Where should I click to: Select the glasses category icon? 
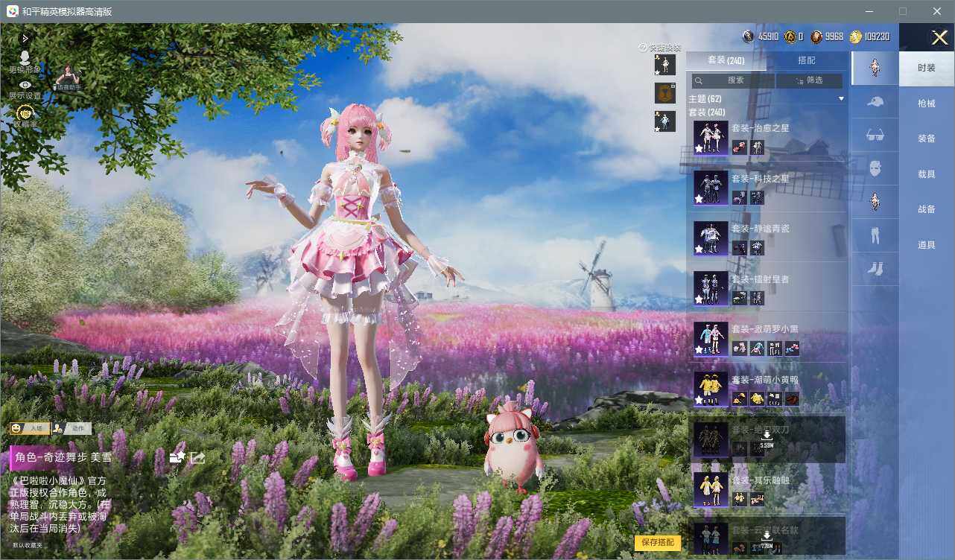(x=875, y=135)
